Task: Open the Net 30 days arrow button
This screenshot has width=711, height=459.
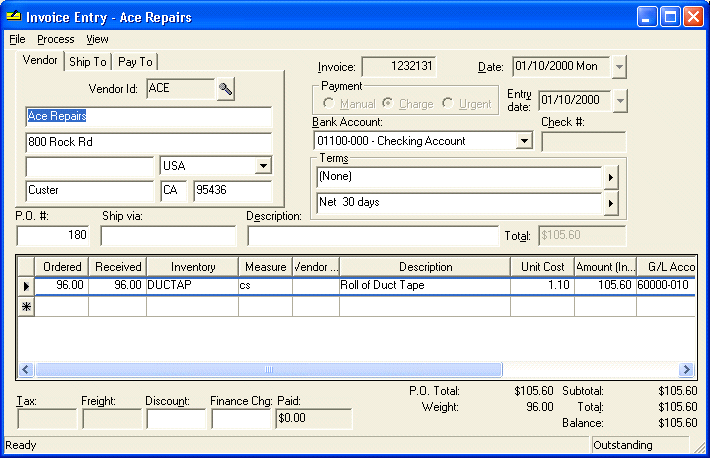Action: (611, 203)
